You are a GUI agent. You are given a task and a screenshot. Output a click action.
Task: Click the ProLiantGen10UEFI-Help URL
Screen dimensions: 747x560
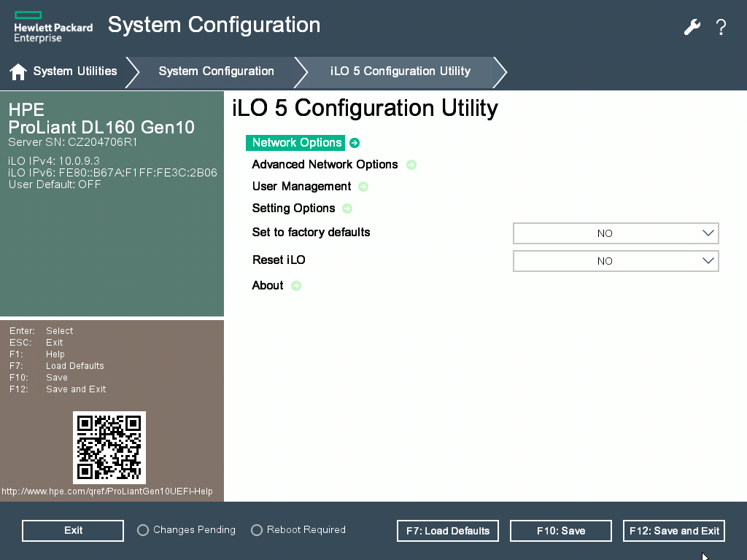pyautogui.click(x=107, y=491)
